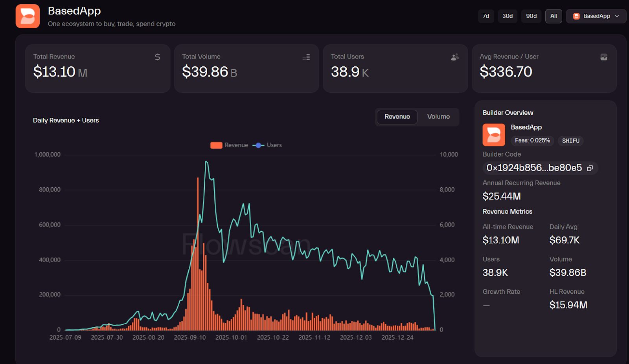Copy the builder code using the copy icon

[590, 168]
